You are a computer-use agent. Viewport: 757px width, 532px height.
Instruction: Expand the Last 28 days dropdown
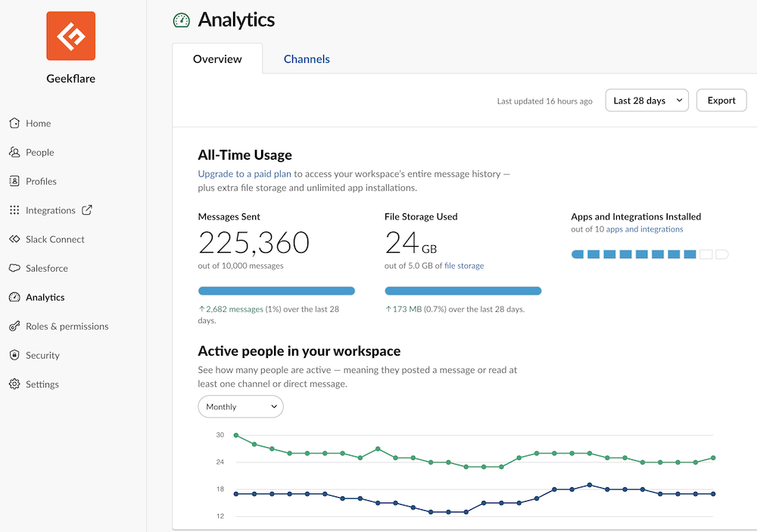646,101
